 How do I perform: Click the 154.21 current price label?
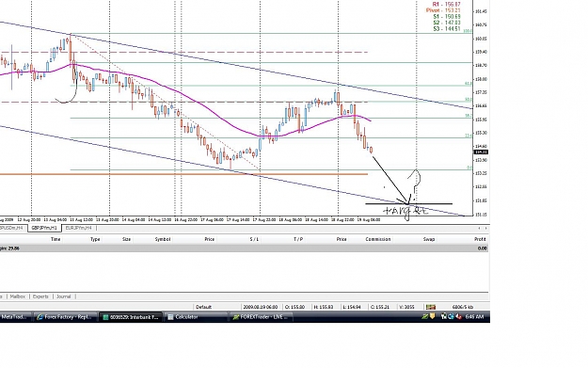pyautogui.click(x=481, y=152)
